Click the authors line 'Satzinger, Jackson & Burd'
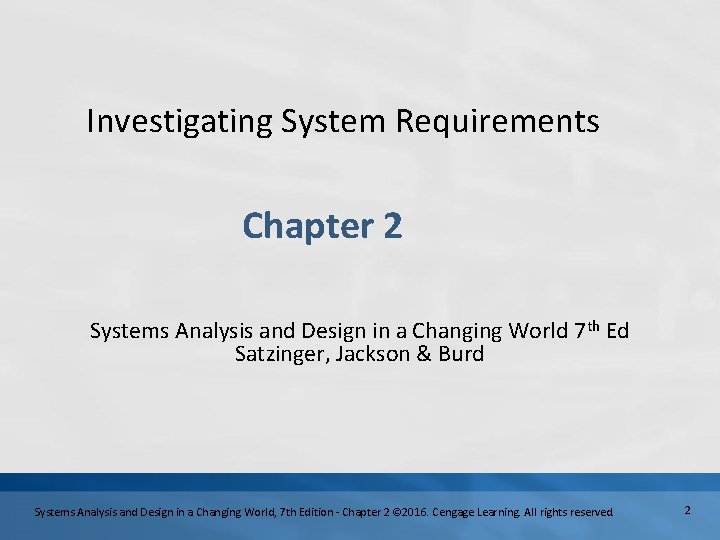The width and height of the screenshot is (720, 540). 359,354
